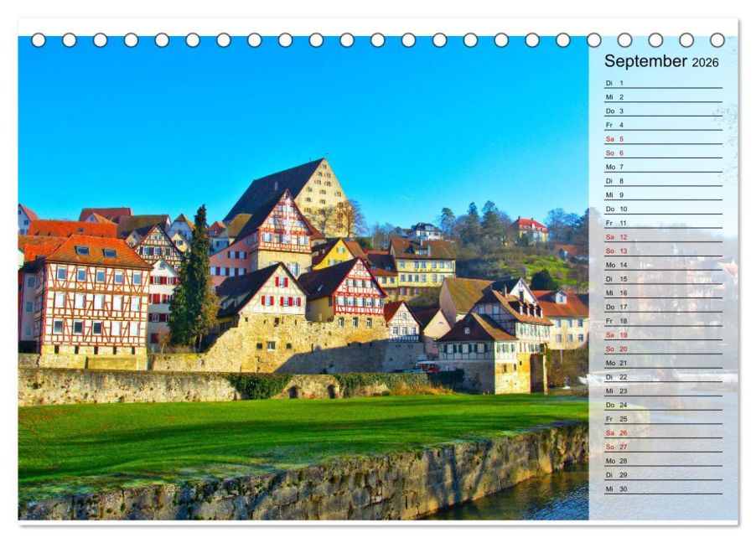This screenshot has width=756, height=543.
Task: Select the date row Di 8
Action: coord(664,181)
